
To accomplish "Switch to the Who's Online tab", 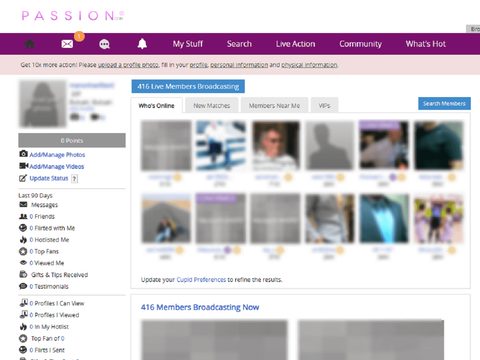I will [x=156, y=106].
